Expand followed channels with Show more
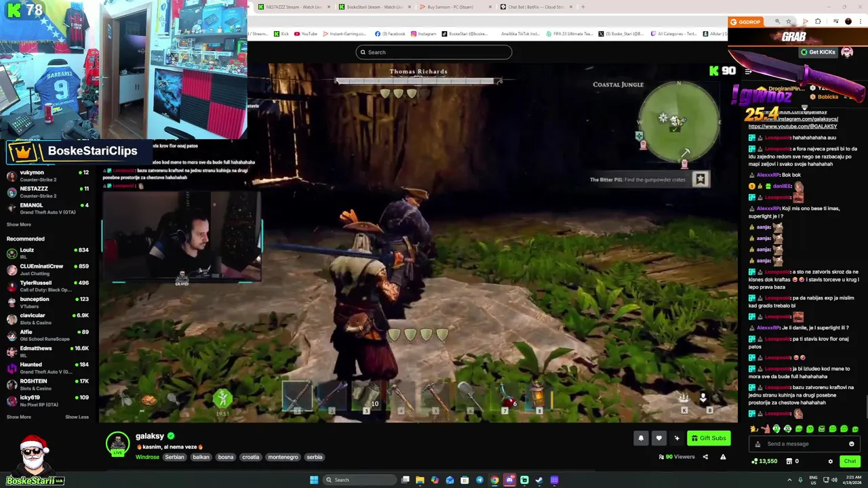 (19, 224)
